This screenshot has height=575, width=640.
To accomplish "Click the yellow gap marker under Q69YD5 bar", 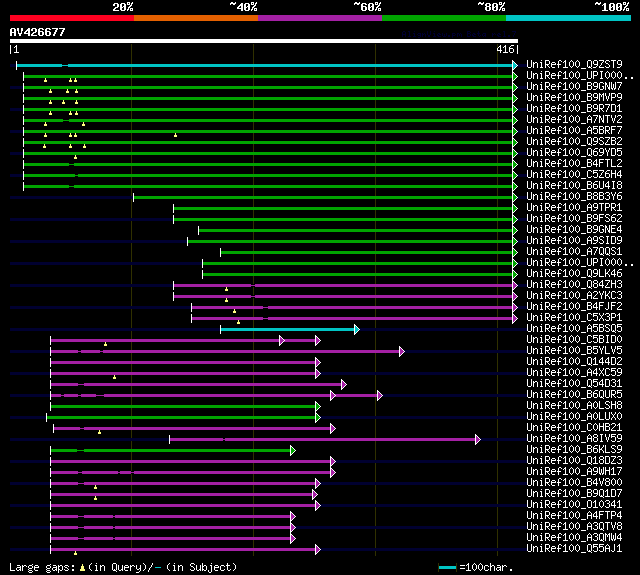I will [x=76, y=157].
